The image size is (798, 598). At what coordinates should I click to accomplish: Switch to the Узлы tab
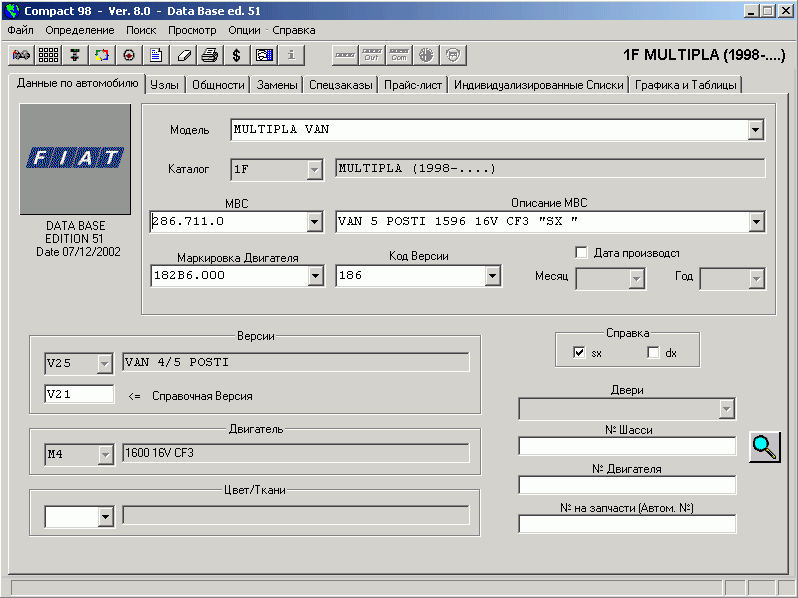pos(164,85)
